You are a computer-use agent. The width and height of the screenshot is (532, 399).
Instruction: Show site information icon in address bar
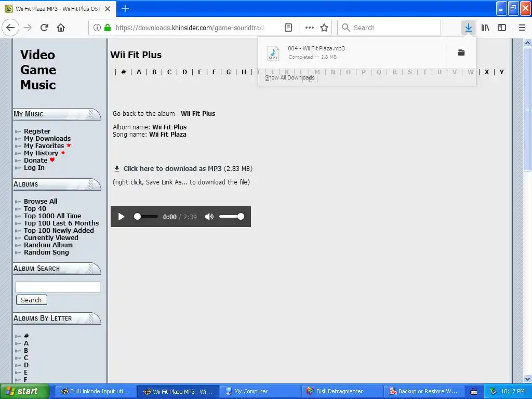97,28
